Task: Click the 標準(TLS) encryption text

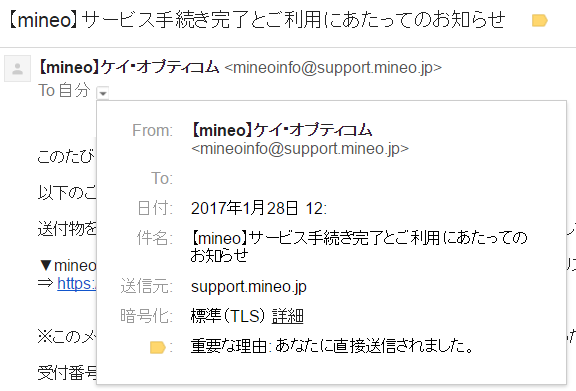Action: coord(228,316)
